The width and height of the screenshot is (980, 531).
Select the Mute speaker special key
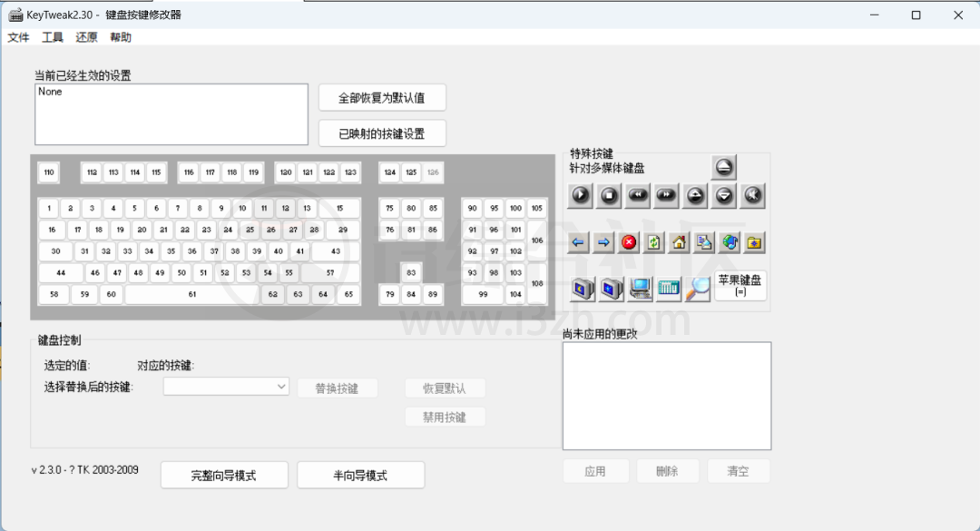[x=752, y=195]
